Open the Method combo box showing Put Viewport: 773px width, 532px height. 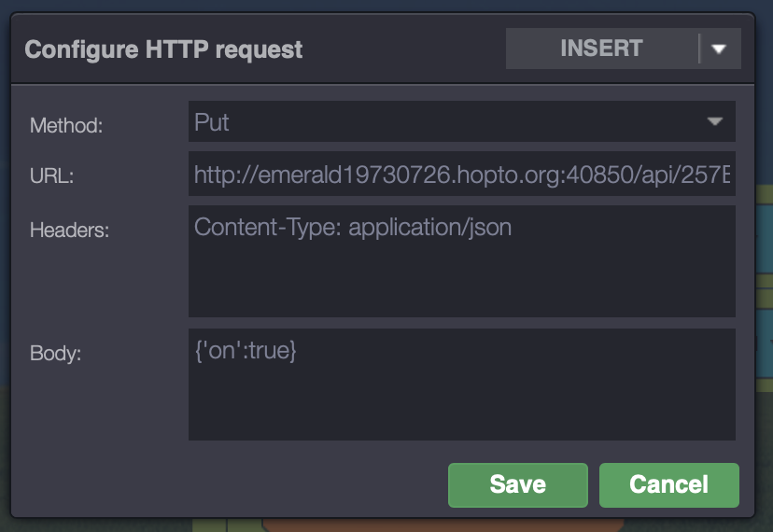coord(461,122)
